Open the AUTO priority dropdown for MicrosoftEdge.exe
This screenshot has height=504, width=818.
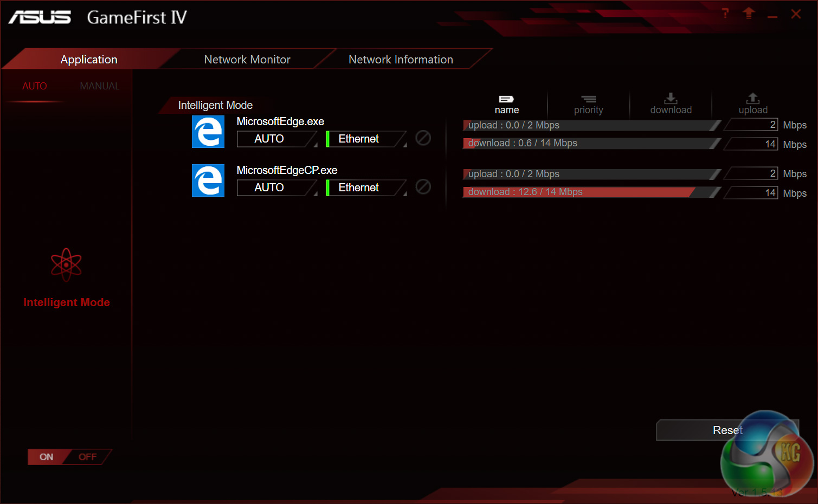pos(278,139)
